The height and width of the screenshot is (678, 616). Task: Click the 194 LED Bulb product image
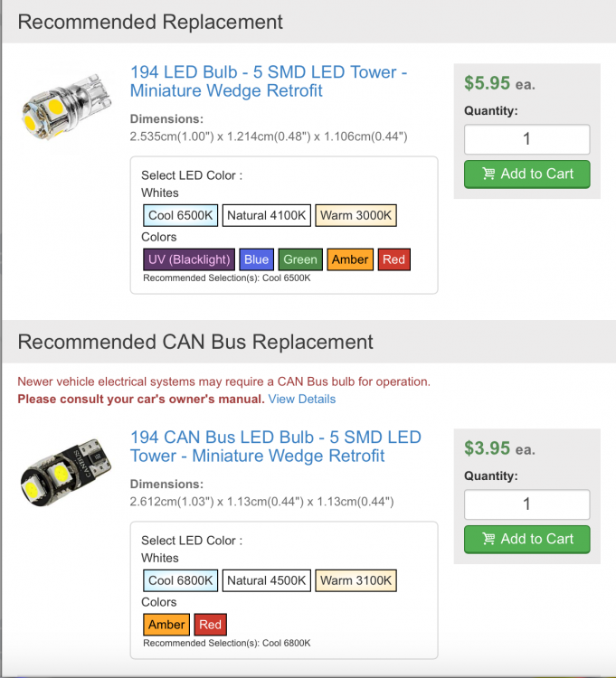tap(67, 108)
